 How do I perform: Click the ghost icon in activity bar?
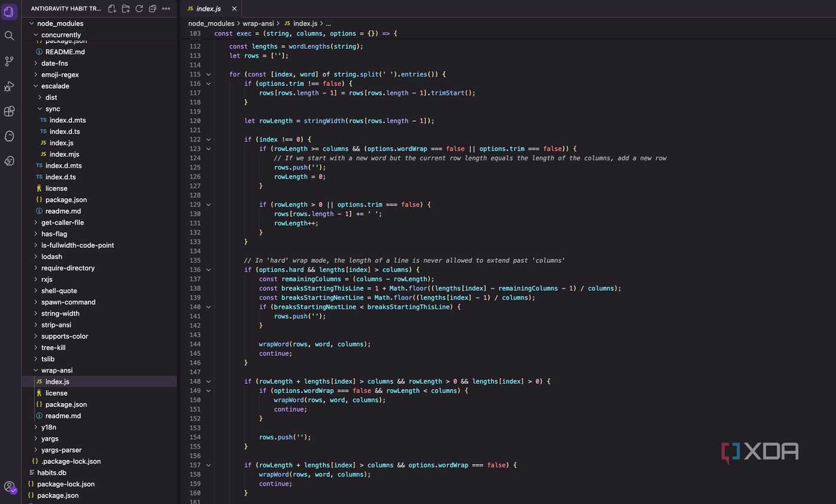tap(10, 136)
